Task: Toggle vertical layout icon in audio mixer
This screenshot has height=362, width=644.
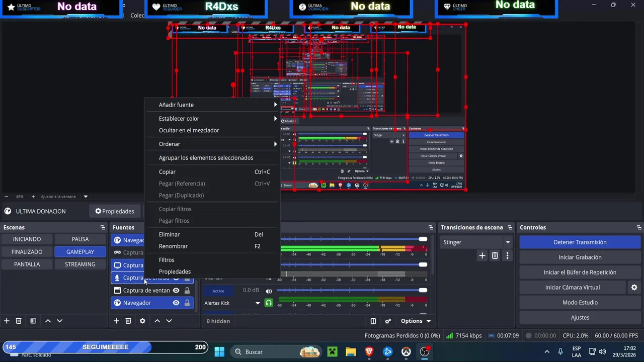Action: click(373, 321)
